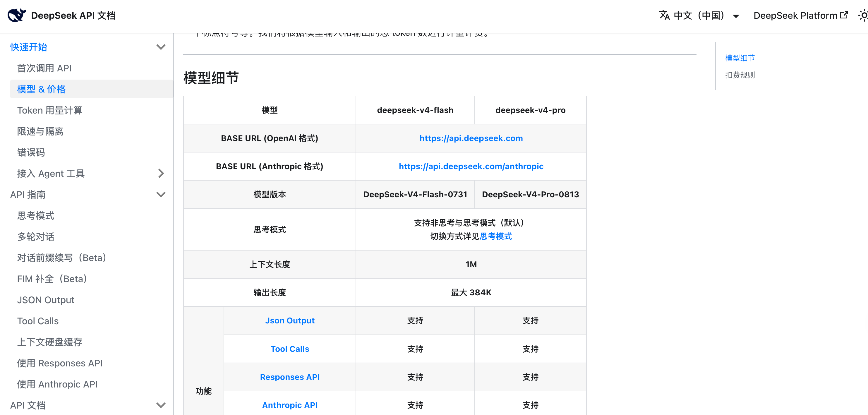Click the 输出长度 row label
Viewport: 868px width, 415px height.
point(270,292)
